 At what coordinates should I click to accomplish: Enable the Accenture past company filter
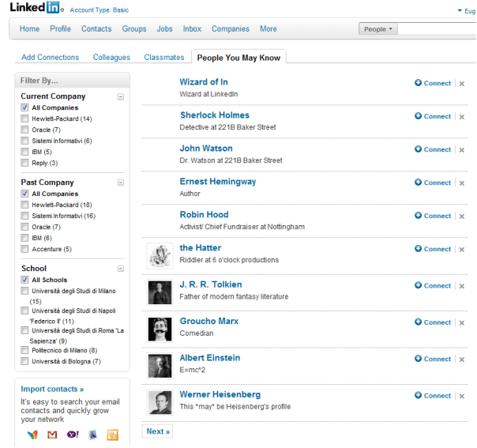(25, 249)
